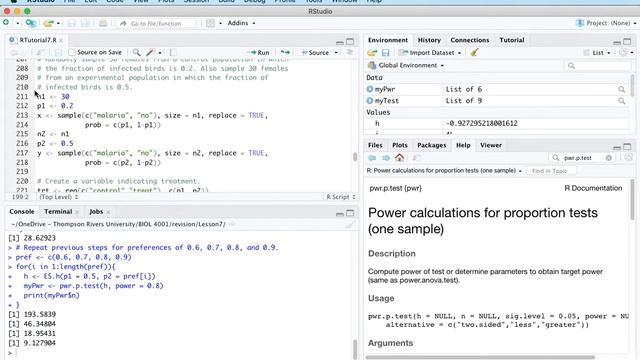The height and width of the screenshot is (360, 640).
Task: Click code line 211 n1 <- 30
Action: tap(53, 97)
